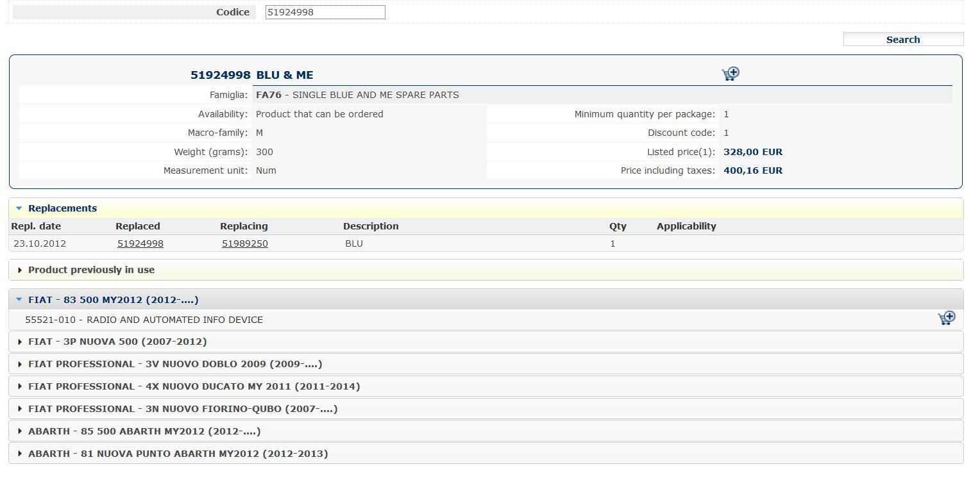Select the 55521-010 Radio and Automated Info Device row

(x=486, y=320)
